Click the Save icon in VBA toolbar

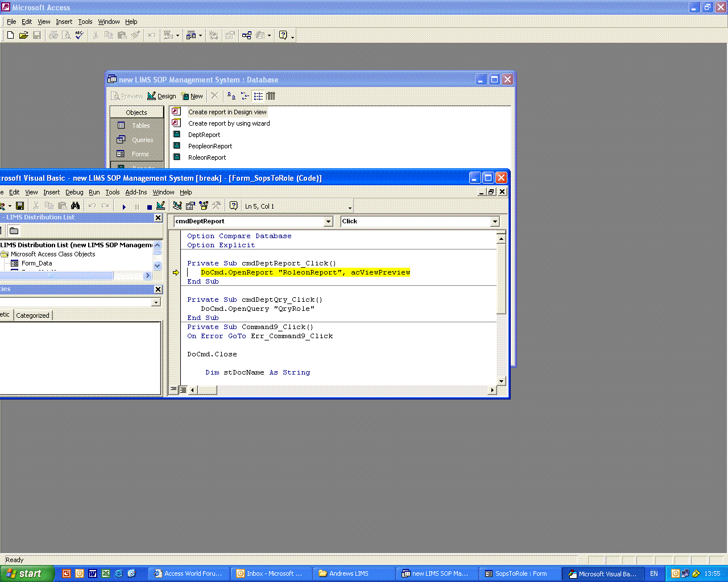click(x=20, y=206)
